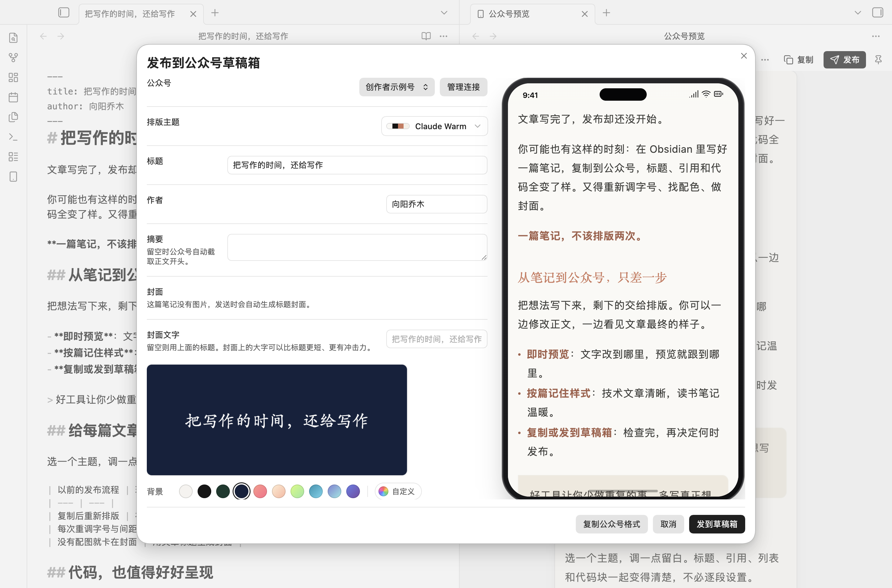Open the daily note calendar icon
This screenshot has height=588, width=892.
coord(13,97)
